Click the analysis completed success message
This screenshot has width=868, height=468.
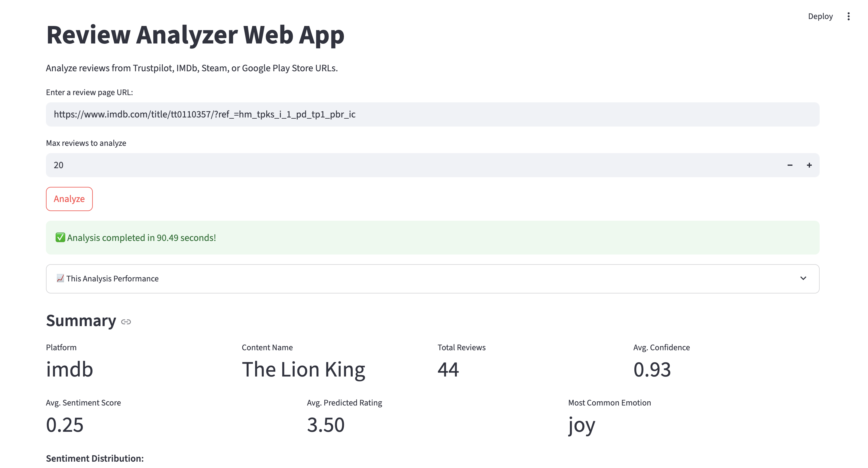[141, 237]
